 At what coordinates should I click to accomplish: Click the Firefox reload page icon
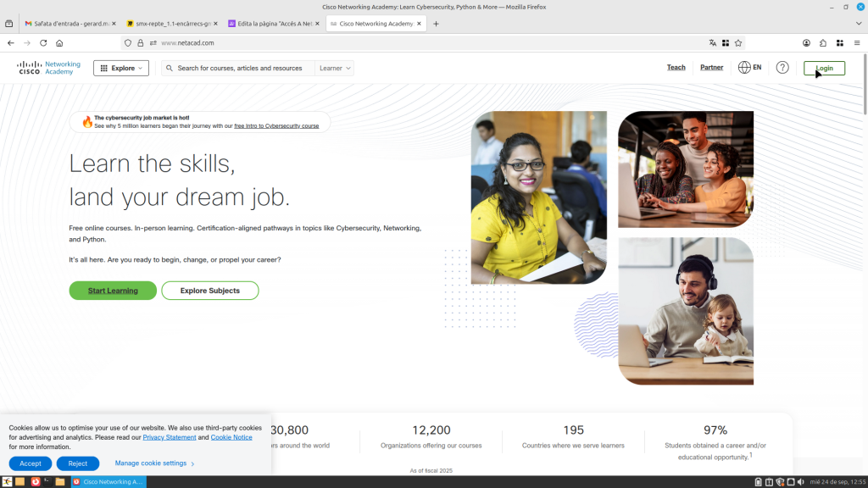coord(43,42)
